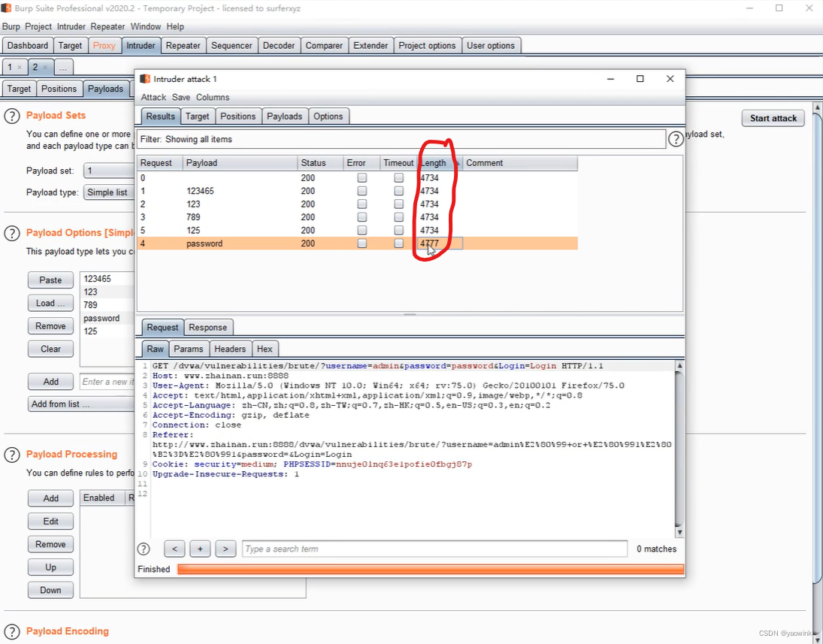This screenshot has height=644, width=823.
Task: Click the plus search options button
Action: (200, 549)
